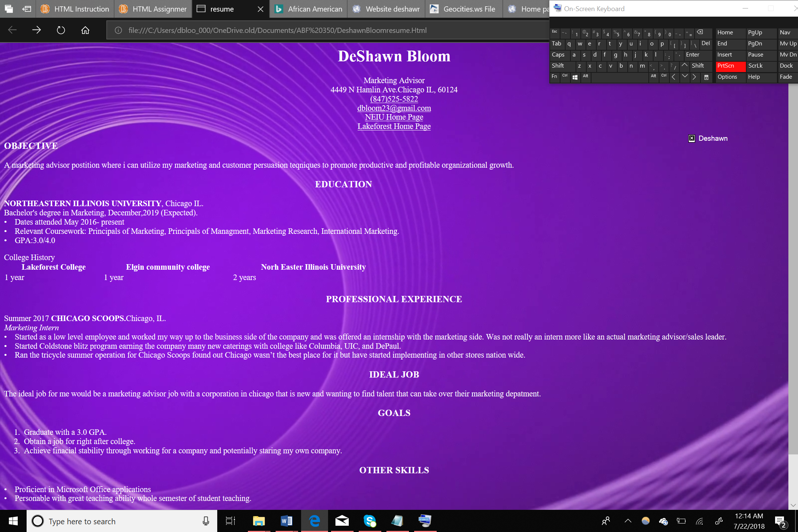Open Task View from the taskbar

tap(231, 521)
